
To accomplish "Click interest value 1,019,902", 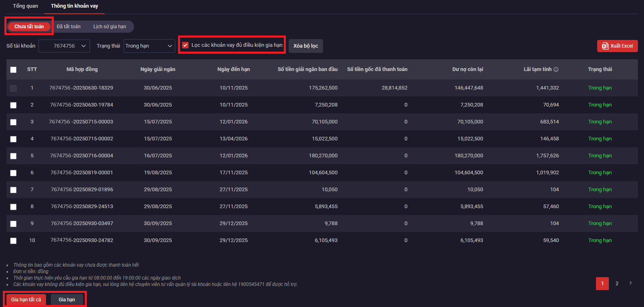I will click(x=548, y=173).
